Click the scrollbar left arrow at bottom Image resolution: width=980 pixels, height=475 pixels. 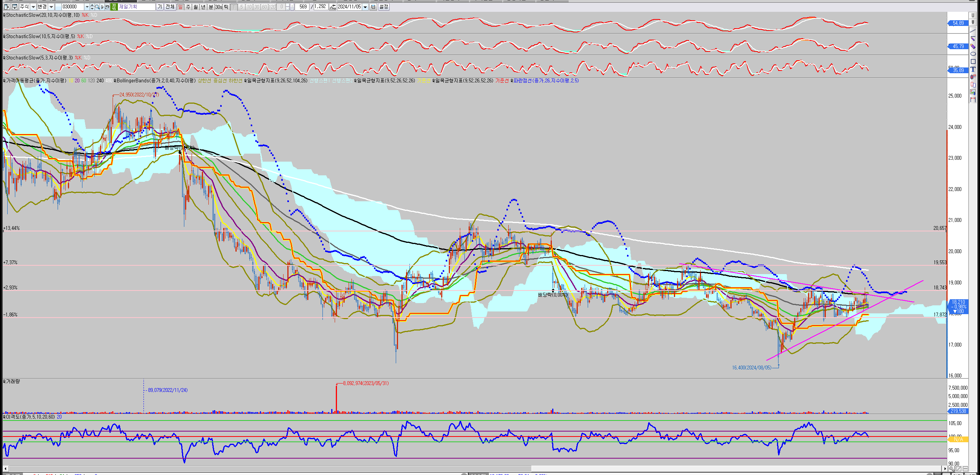5,469
